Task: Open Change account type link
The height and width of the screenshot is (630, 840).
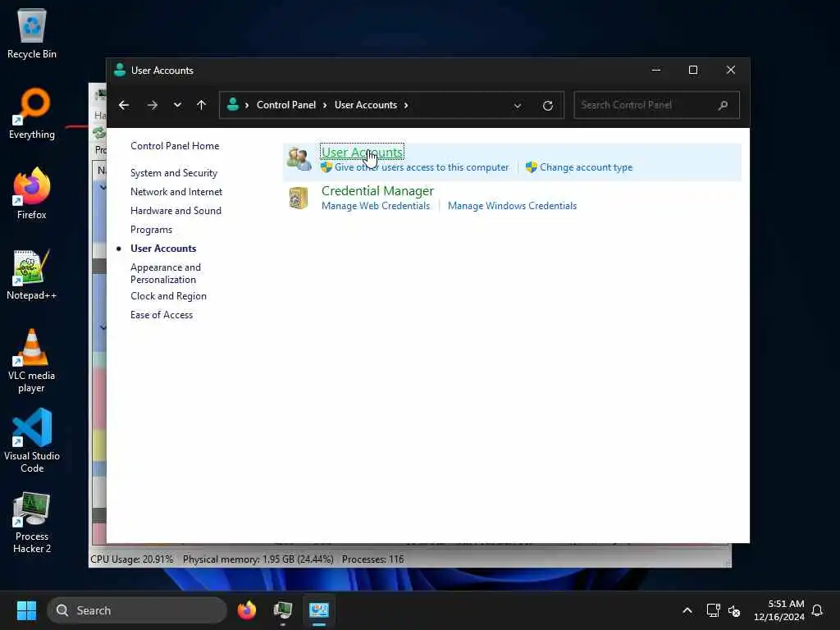Action: click(586, 167)
